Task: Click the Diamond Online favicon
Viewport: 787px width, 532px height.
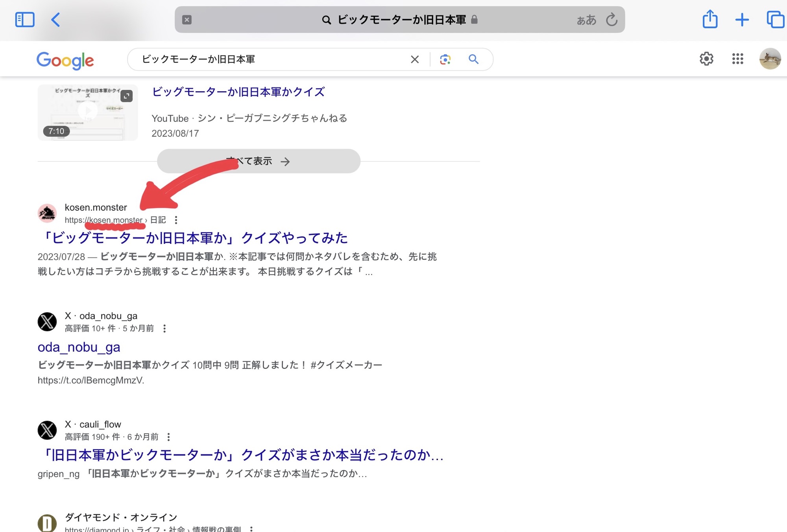Action: 47,523
